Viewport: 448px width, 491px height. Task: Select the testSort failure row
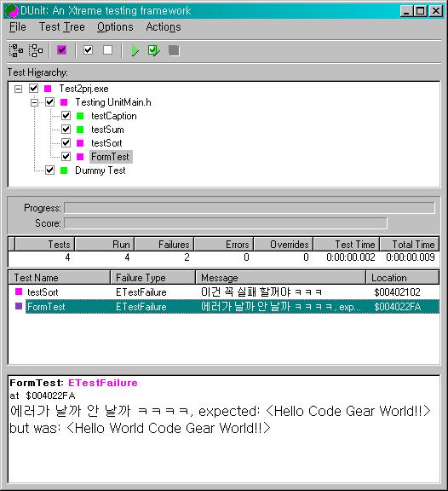point(224,292)
